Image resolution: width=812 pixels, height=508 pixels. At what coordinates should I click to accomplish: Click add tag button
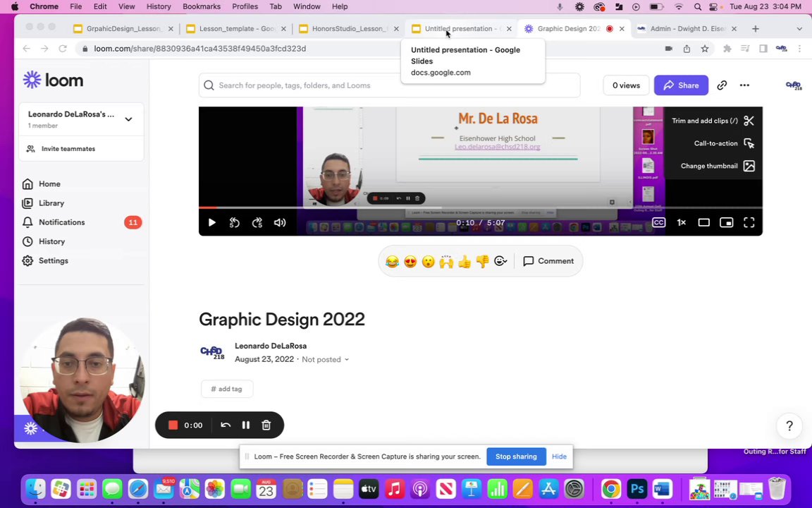tap(227, 389)
